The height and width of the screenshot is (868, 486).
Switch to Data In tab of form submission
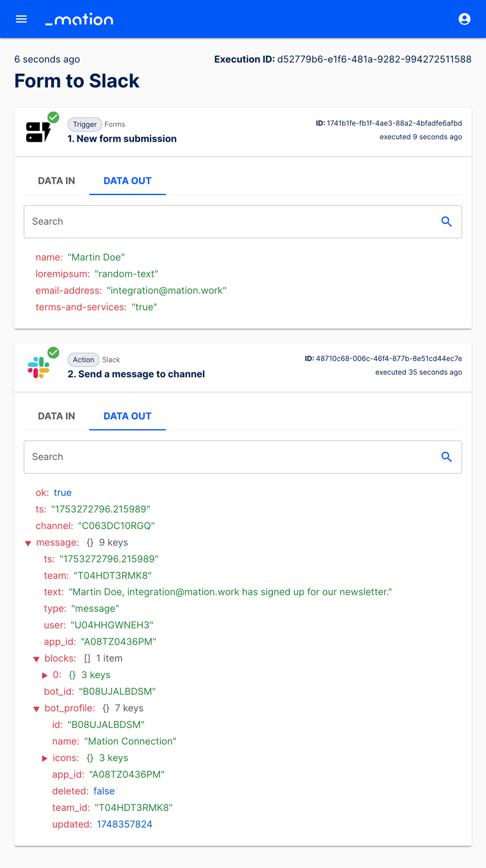pos(56,181)
